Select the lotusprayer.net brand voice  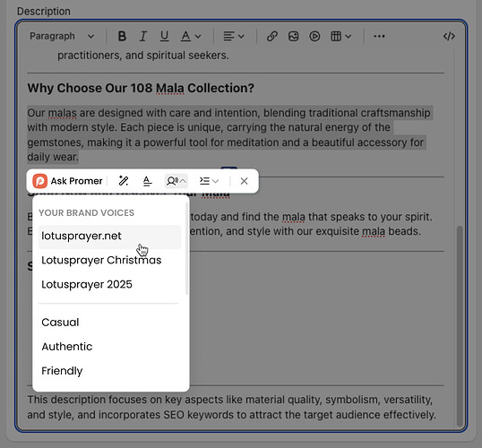pyautogui.click(x=109, y=237)
